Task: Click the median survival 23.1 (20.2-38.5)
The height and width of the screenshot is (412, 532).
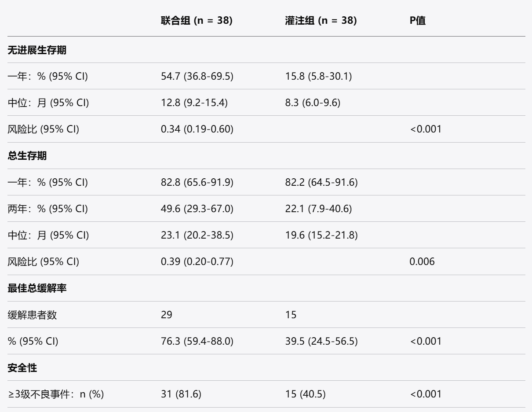Action: (x=197, y=235)
